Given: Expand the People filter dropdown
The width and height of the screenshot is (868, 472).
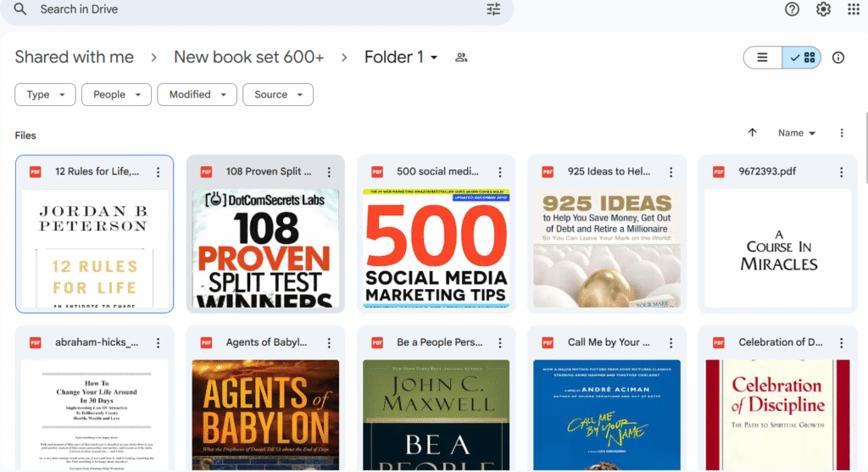Looking at the screenshot, I should (116, 95).
